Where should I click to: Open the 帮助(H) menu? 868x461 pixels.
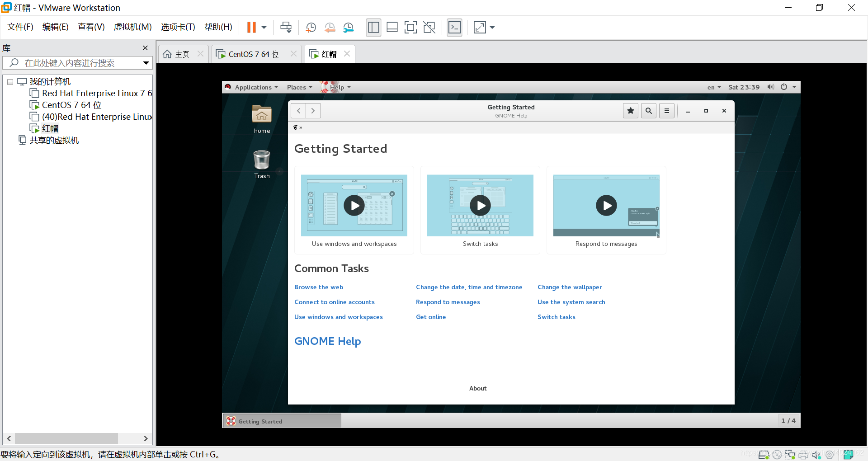218,27
